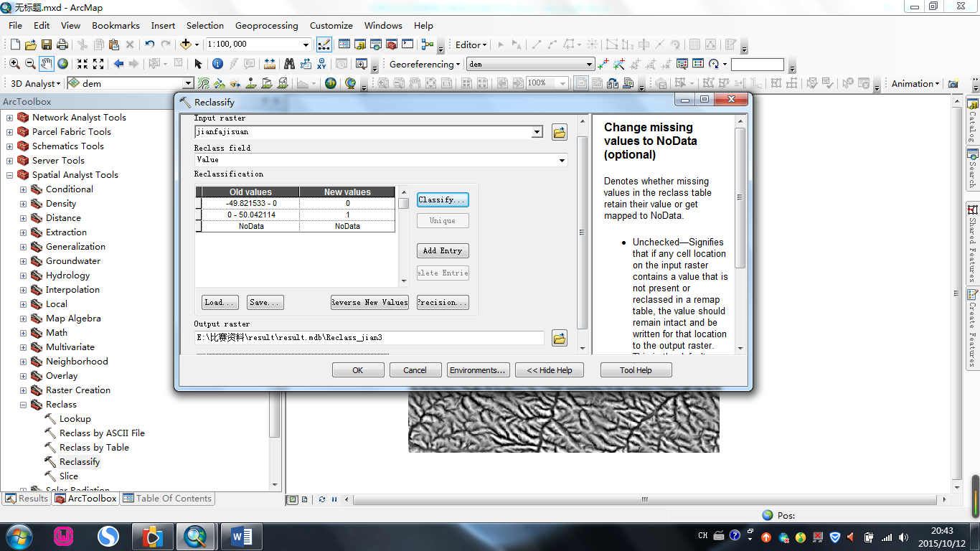Open the Bookmarks menu
Image resolution: width=980 pixels, height=551 pixels.
[x=116, y=25]
